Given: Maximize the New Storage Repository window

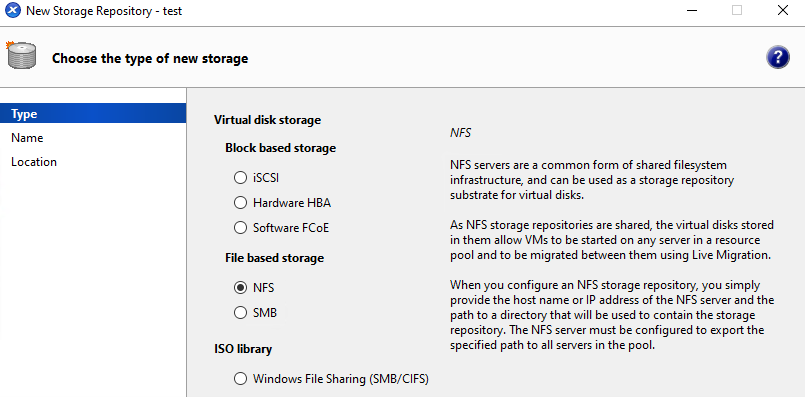Looking at the screenshot, I should 737,10.
